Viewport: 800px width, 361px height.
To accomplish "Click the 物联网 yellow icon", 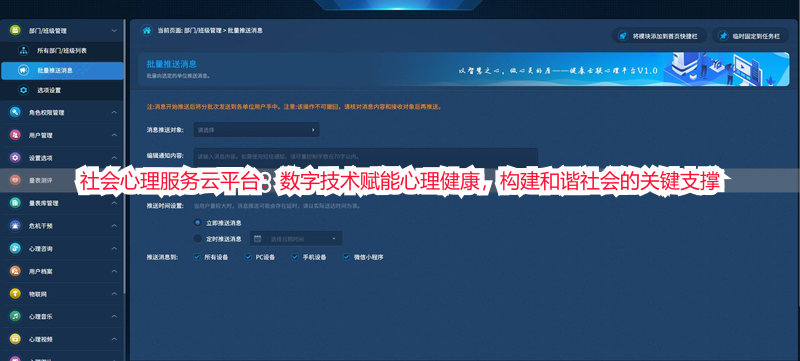I will (x=15, y=294).
